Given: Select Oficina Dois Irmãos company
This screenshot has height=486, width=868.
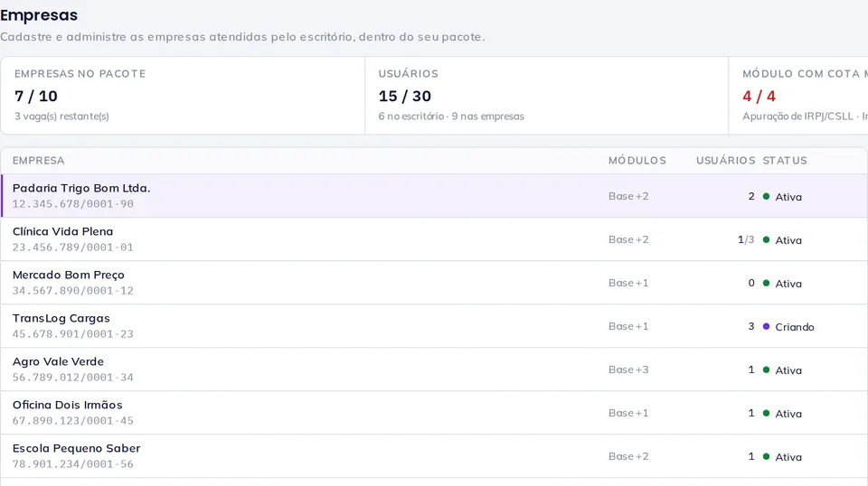Looking at the screenshot, I should click(68, 406).
